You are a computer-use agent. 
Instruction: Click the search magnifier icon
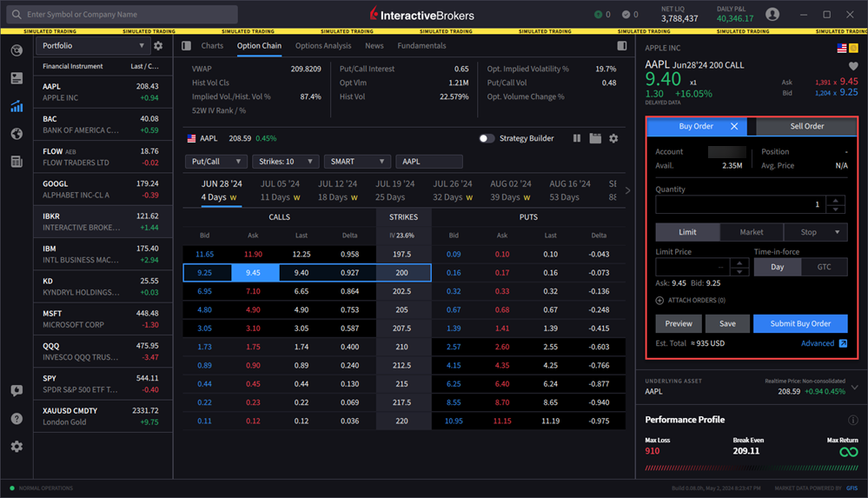(17, 15)
